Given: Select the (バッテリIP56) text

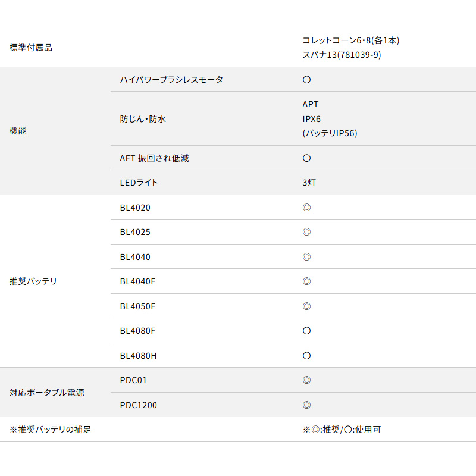Looking at the screenshot, I should (x=330, y=133).
